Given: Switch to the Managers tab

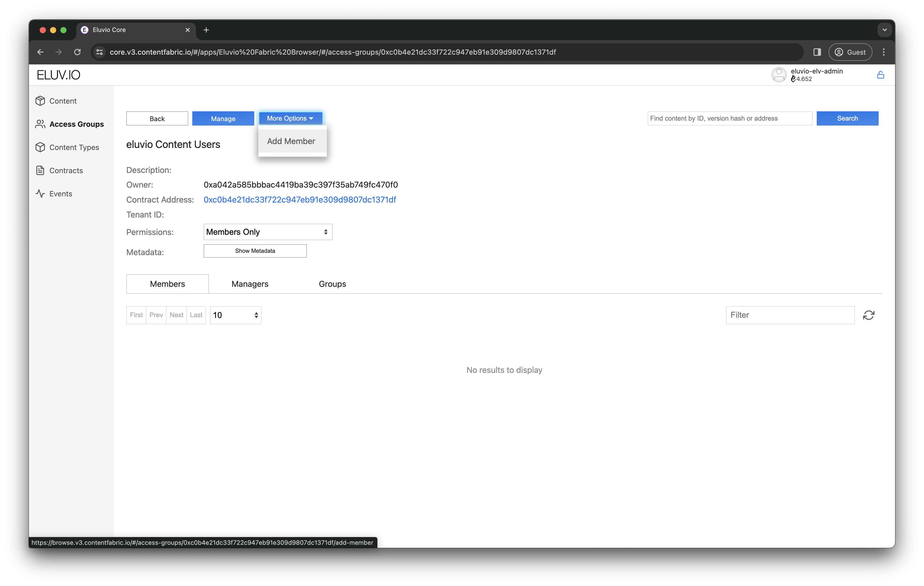Looking at the screenshot, I should click(250, 284).
